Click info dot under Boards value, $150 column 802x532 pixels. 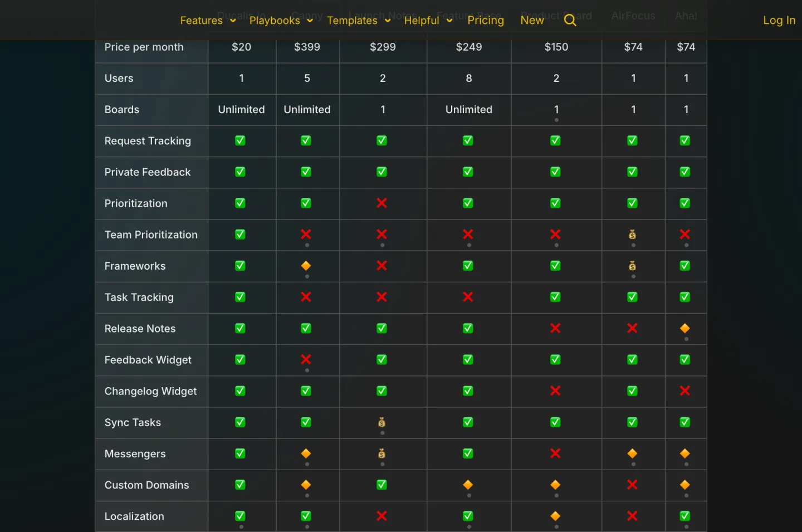tap(556, 120)
